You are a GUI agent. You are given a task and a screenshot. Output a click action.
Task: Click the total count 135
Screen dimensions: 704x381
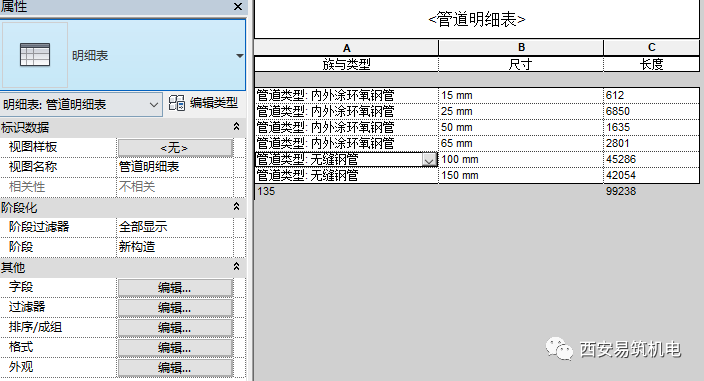pos(266,192)
